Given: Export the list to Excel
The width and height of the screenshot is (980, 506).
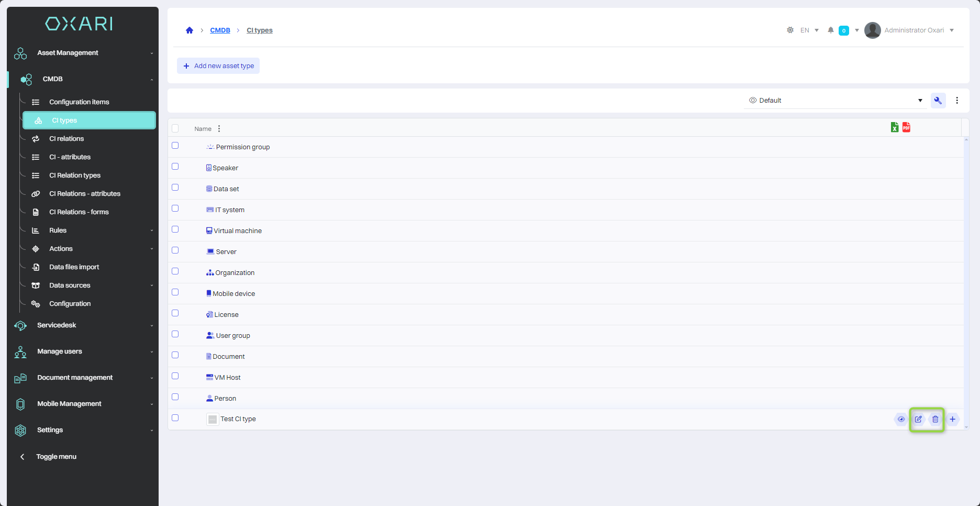Looking at the screenshot, I should pyautogui.click(x=895, y=127).
